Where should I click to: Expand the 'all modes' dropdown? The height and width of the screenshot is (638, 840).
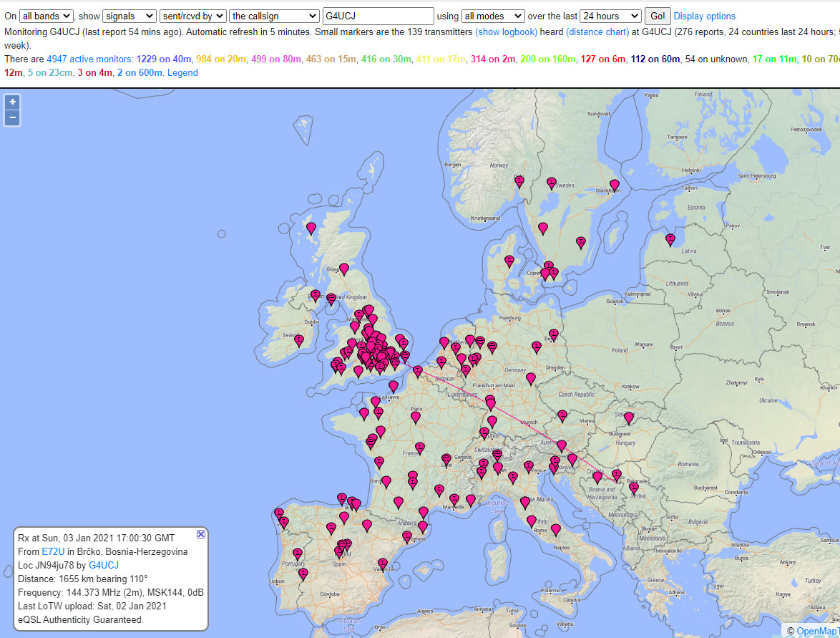click(x=493, y=16)
